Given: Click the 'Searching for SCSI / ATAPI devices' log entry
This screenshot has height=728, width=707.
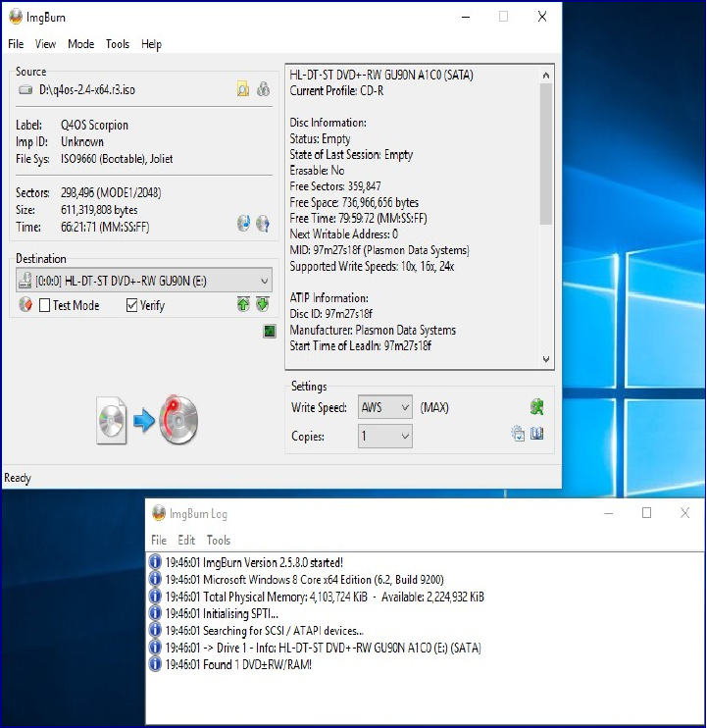Looking at the screenshot, I should click(265, 631).
